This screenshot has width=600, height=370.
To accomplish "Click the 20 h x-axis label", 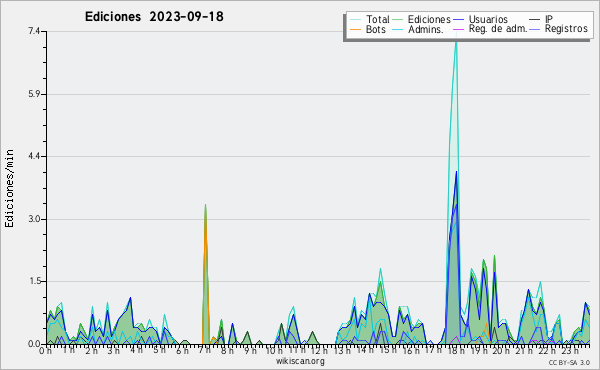I will point(501,350).
